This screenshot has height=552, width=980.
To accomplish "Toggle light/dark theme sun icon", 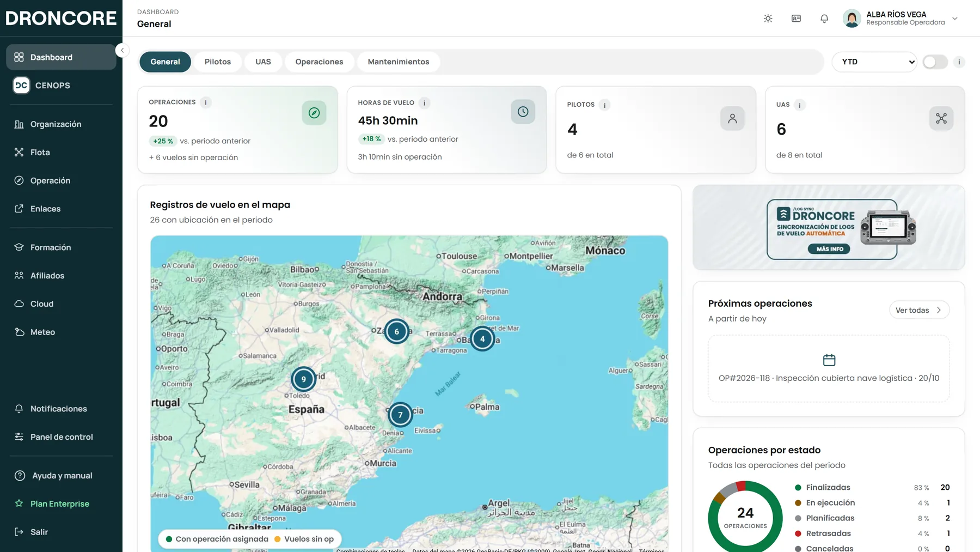I will (x=768, y=19).
